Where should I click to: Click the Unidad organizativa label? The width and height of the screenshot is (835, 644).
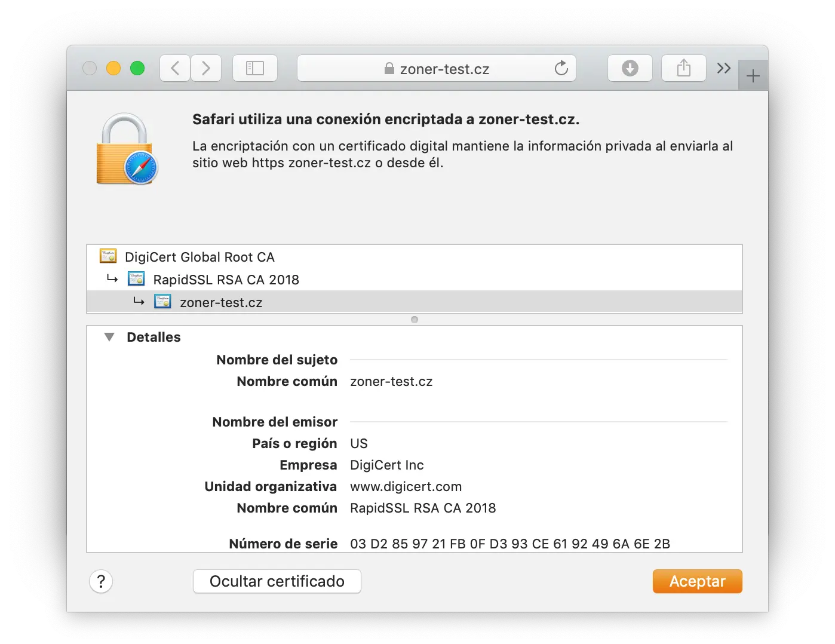pos(271,487)
